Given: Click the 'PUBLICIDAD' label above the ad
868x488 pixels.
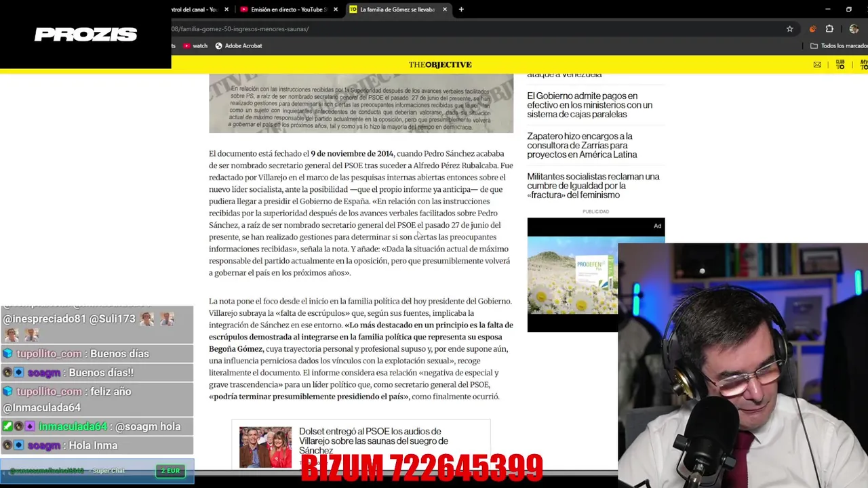Looking at the screenshot, I should coord(596,211).
